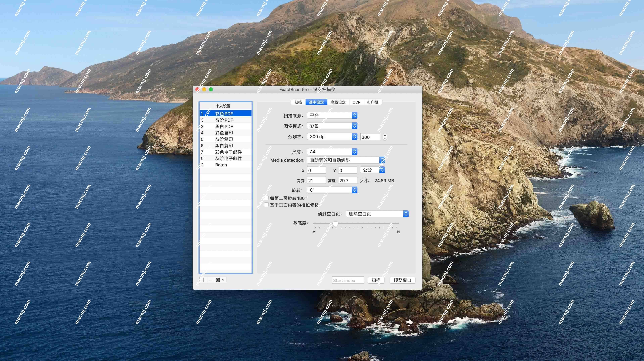Enable rotate every second page 180° checkbox

(x=266, y=198)
